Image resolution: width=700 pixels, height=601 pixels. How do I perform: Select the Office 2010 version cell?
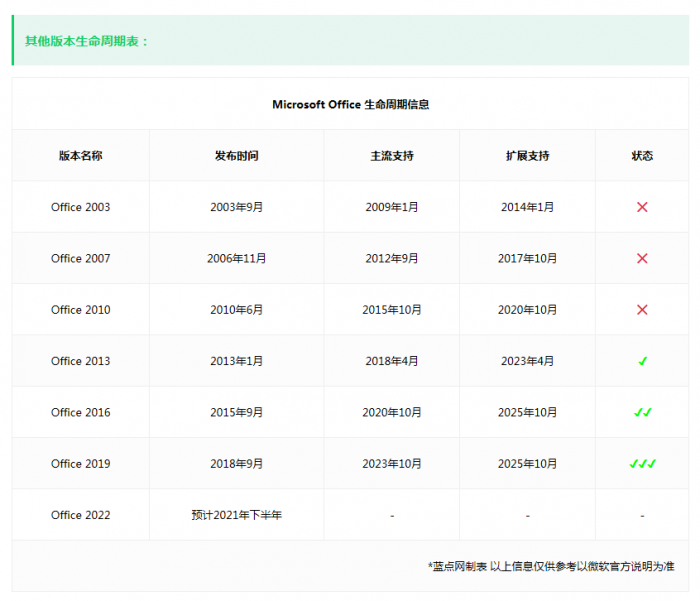coord(80,310)
